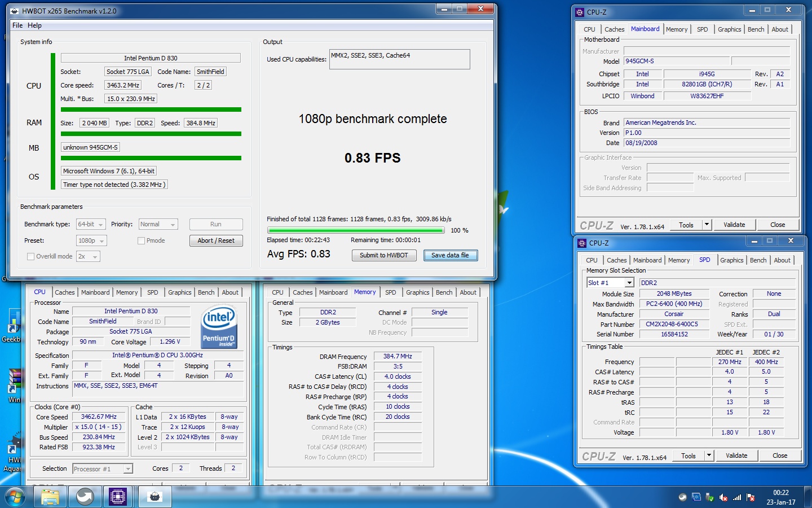812x508 pixels.
Task: Click CPU-Z Mainboard window title icon
Action: (x=580, y=12)
